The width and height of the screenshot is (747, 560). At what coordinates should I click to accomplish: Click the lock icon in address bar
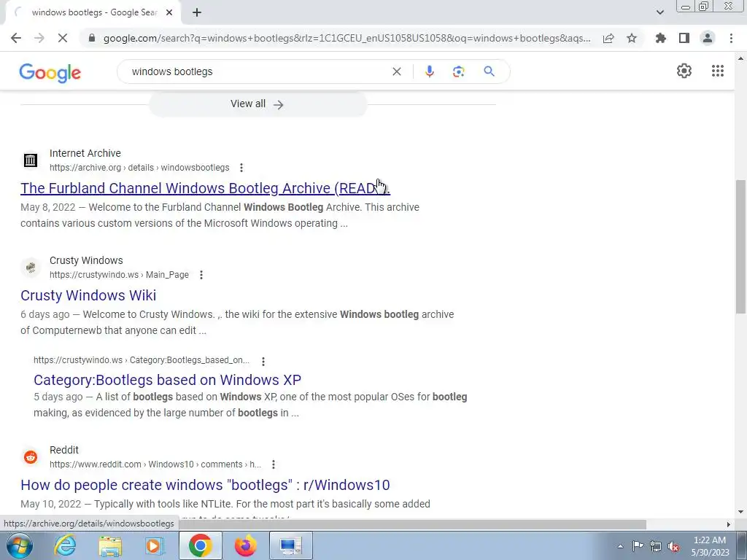pyautogui.click(x=92, y=38)
